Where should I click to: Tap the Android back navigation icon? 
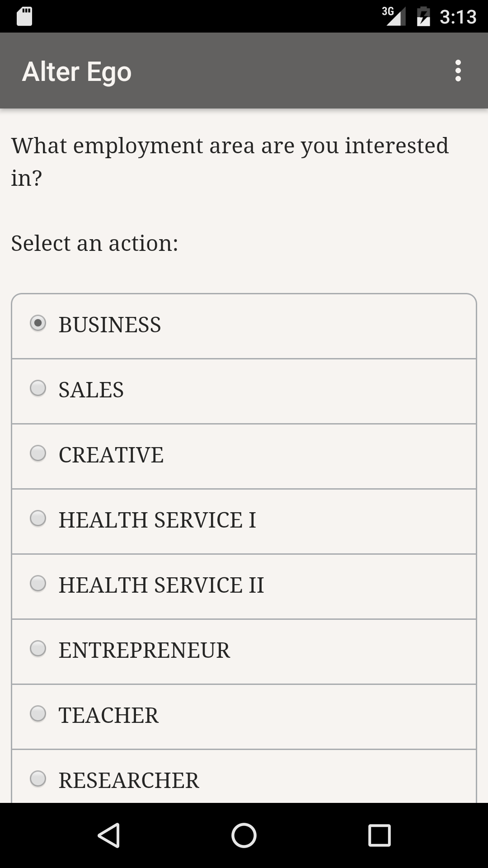[x=109, y=835]
